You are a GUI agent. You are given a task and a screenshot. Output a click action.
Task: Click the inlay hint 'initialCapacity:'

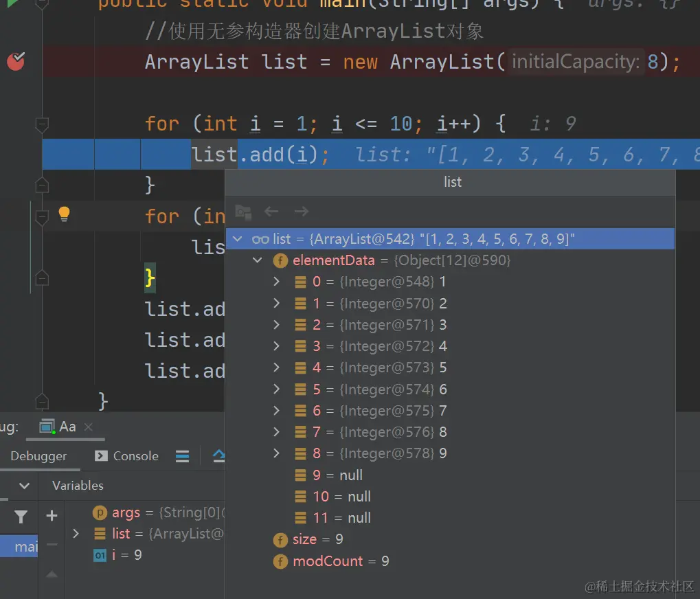coord(576,62)
